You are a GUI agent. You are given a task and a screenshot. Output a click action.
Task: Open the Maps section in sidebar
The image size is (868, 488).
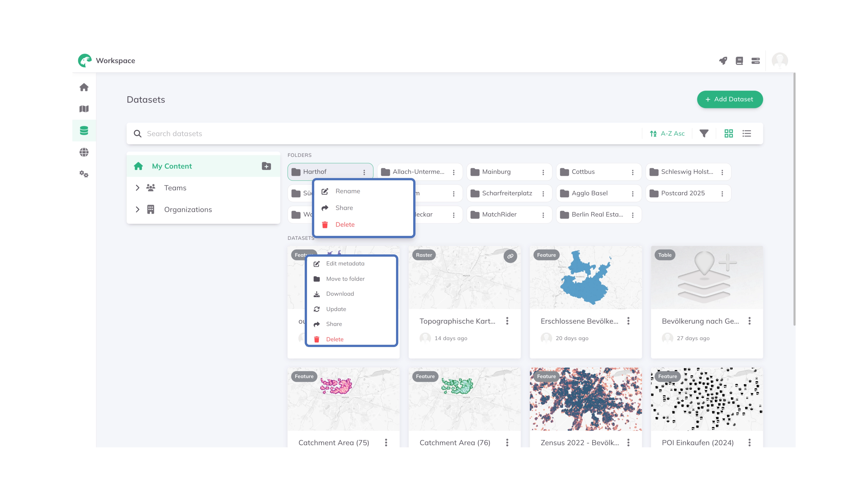[x=84, y=109]
